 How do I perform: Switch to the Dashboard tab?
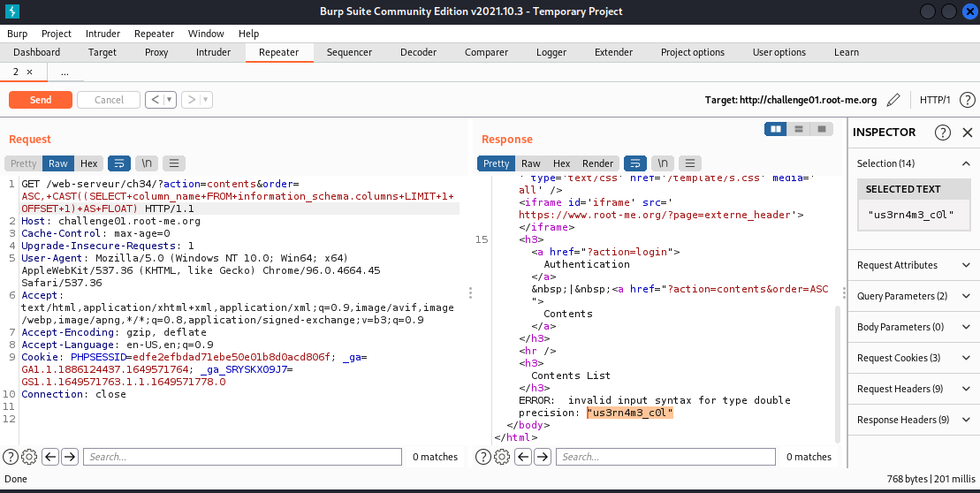[x=37, y=52]
